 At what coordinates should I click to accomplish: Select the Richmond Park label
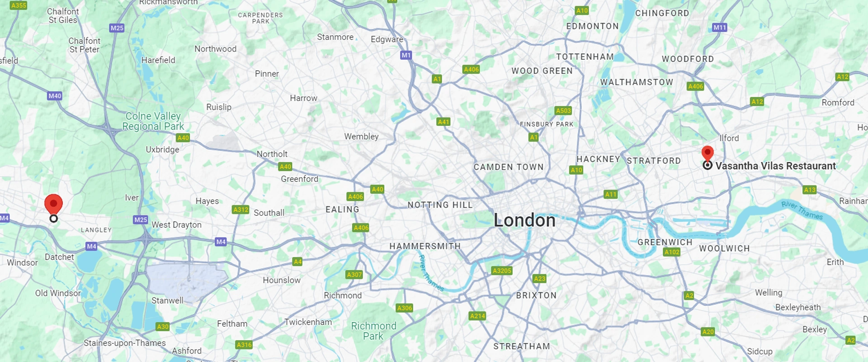[373, 331]
